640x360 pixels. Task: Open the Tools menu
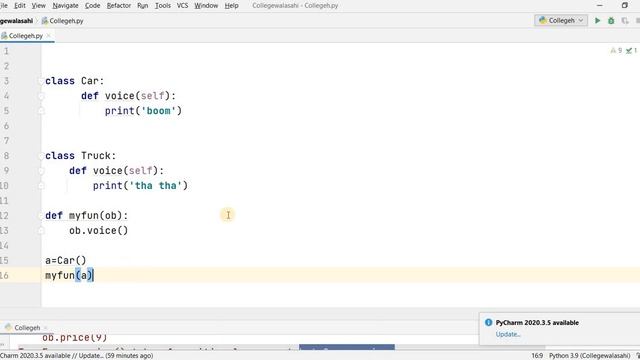point(163,6)
